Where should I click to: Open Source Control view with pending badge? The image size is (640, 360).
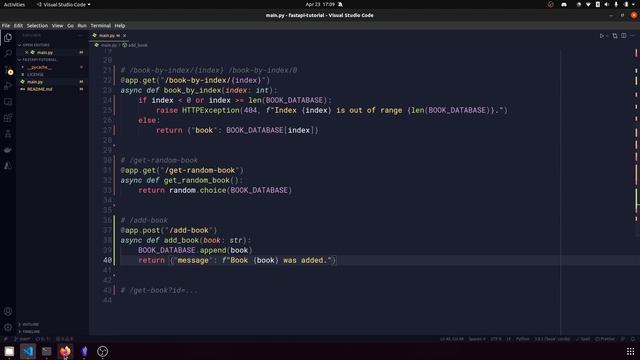[8, 70]
